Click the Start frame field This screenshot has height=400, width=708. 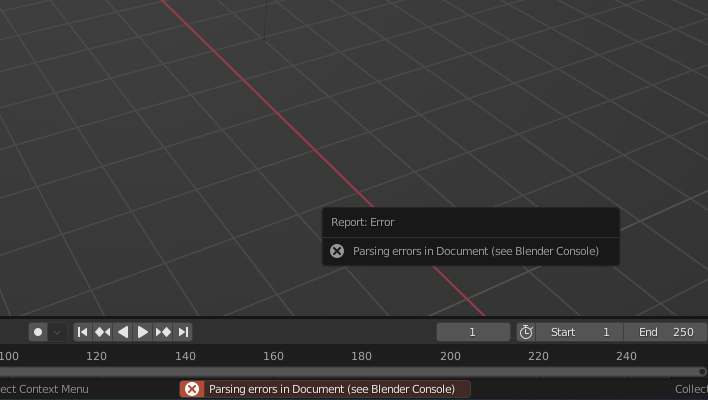click(580, 332)
